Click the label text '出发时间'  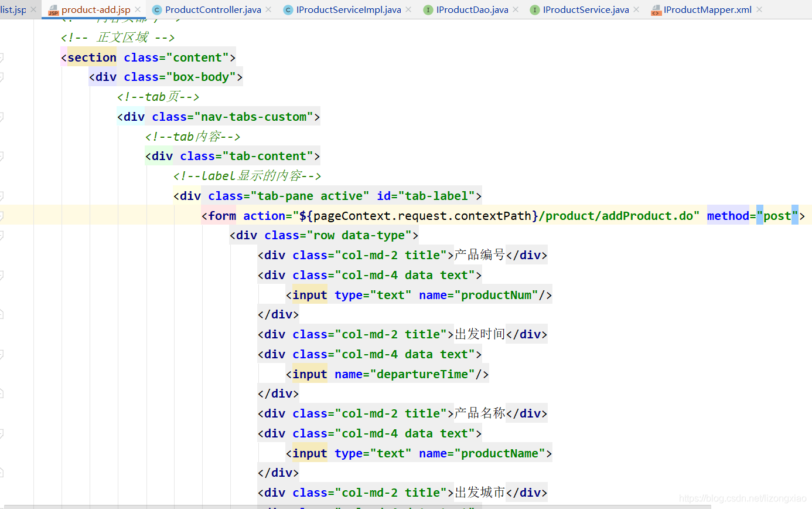(x=480, y=334)
